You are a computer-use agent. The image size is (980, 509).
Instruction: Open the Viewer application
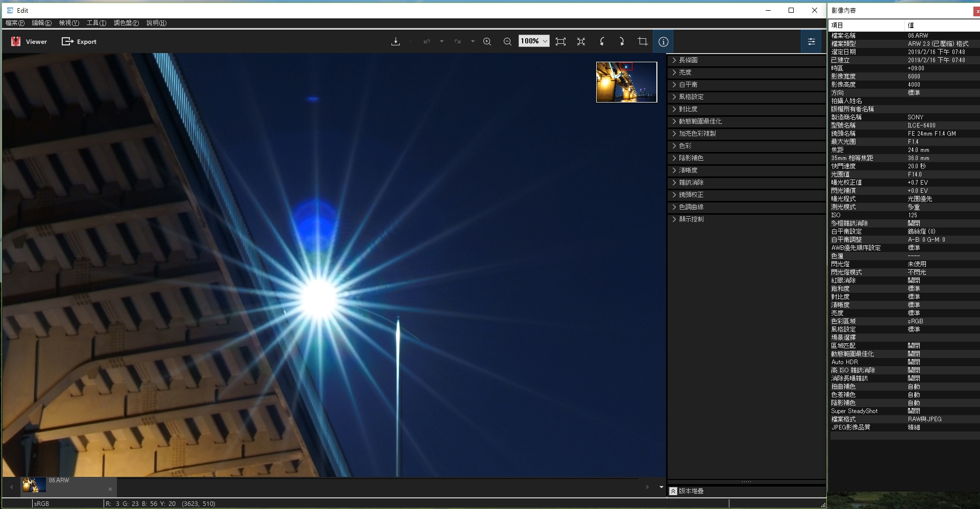coord(29,42)
